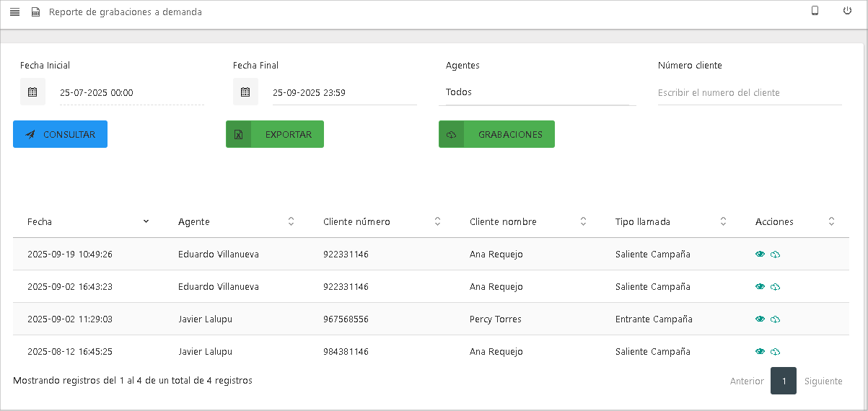View the 2025-09-02 16:43:23 recording via eye icon
The height and width of the screenshot is (411, 868).
[x=760, y=287]
